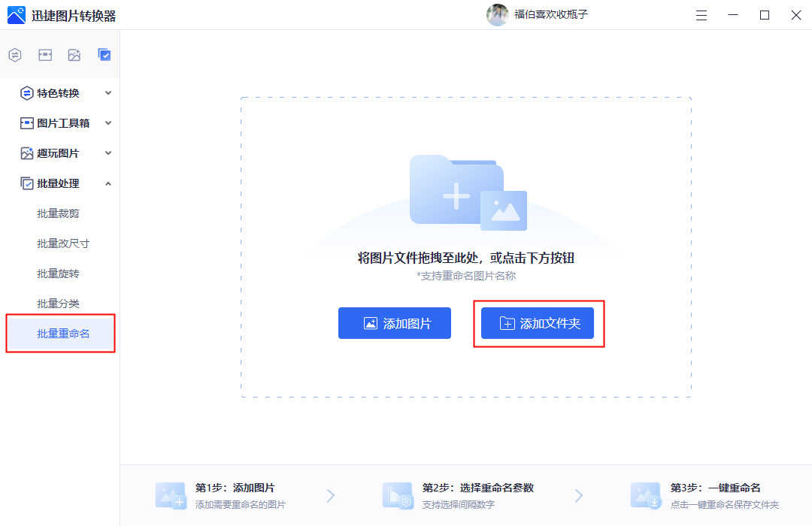Expand the 特色转换 section chevron
Viewport: 812px width, 526px height.
108,93
